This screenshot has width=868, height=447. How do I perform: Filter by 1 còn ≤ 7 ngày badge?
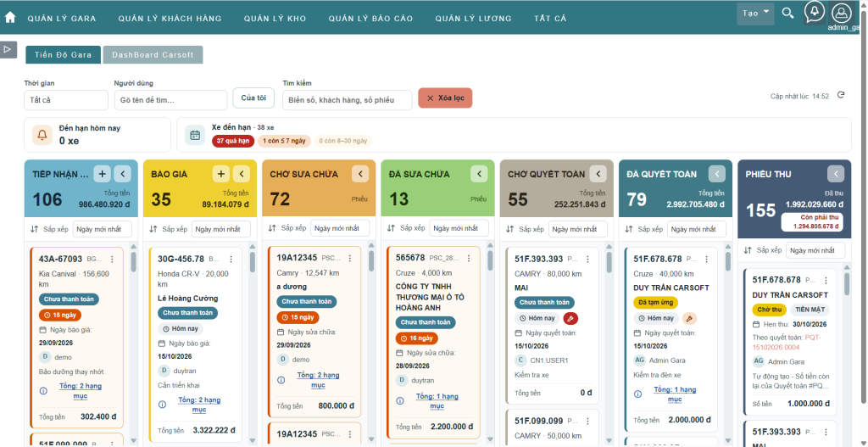pos(284,141)
